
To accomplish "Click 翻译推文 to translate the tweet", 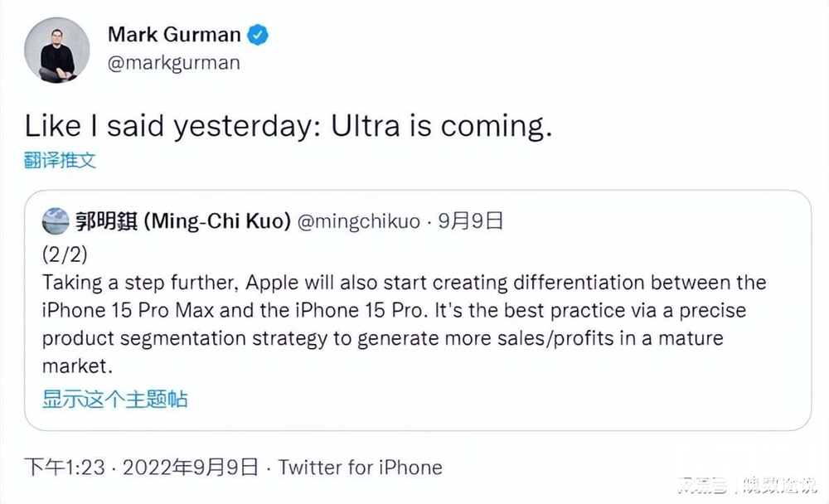I will (60, 160).
